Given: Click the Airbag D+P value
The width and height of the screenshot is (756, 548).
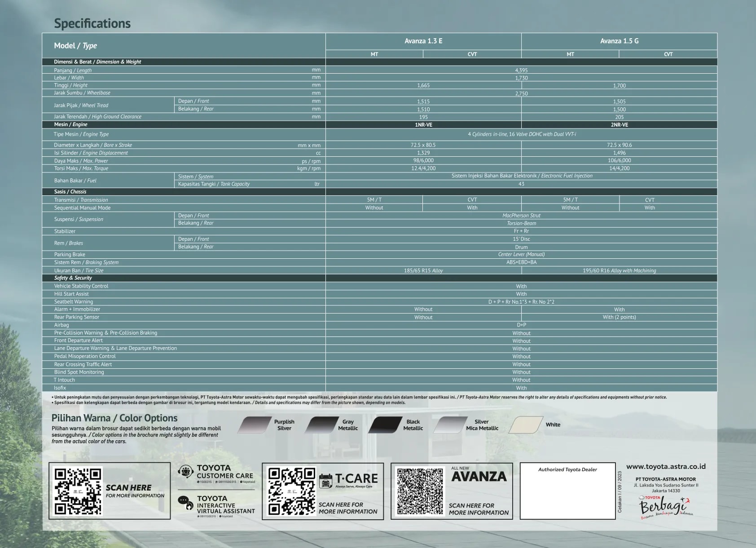Looking at the screenshot, I should tap(521, 325).
